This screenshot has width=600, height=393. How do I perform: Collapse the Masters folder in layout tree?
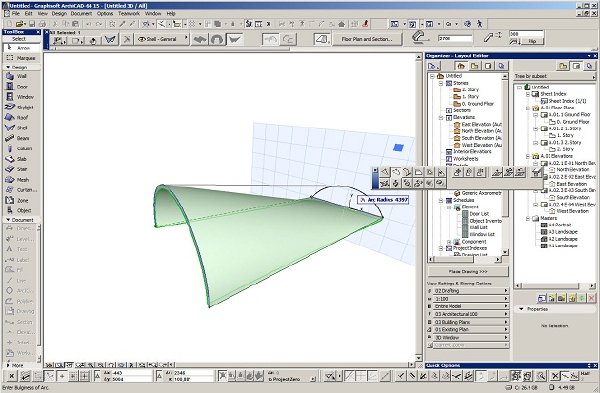(528, 219)
